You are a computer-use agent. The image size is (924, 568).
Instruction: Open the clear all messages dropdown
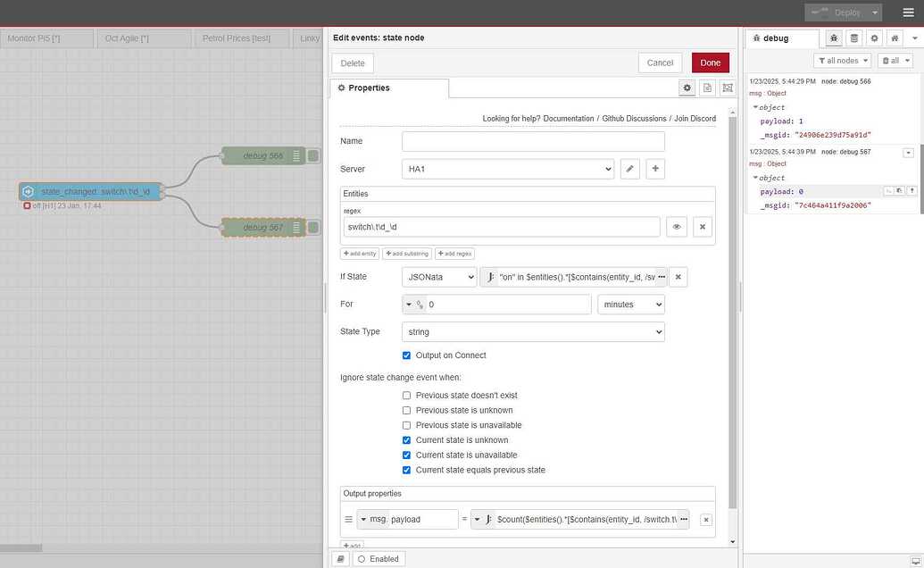point(895,61)
